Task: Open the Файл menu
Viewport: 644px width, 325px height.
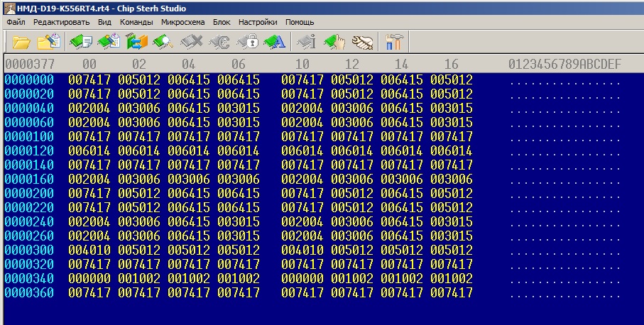Action: [x=16, y=22]
